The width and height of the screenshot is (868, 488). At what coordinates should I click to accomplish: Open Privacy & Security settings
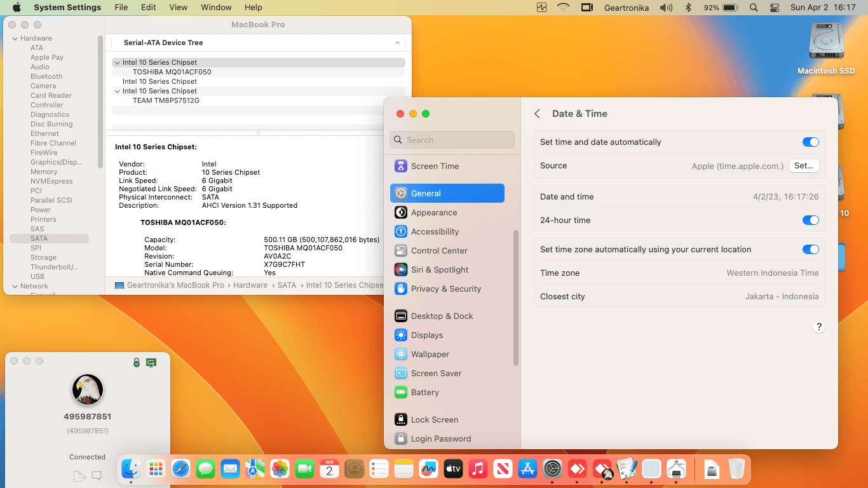[x=447, y=289]
